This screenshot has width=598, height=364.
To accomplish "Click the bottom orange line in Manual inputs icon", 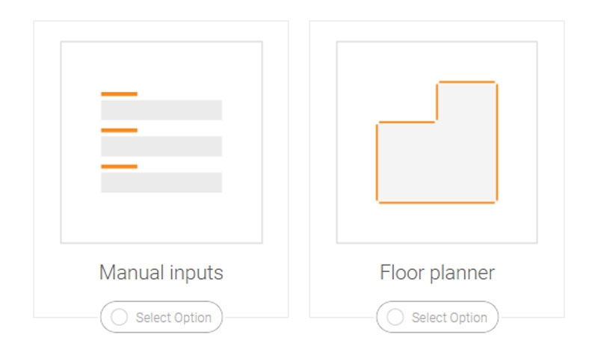I will pos(119,166).
